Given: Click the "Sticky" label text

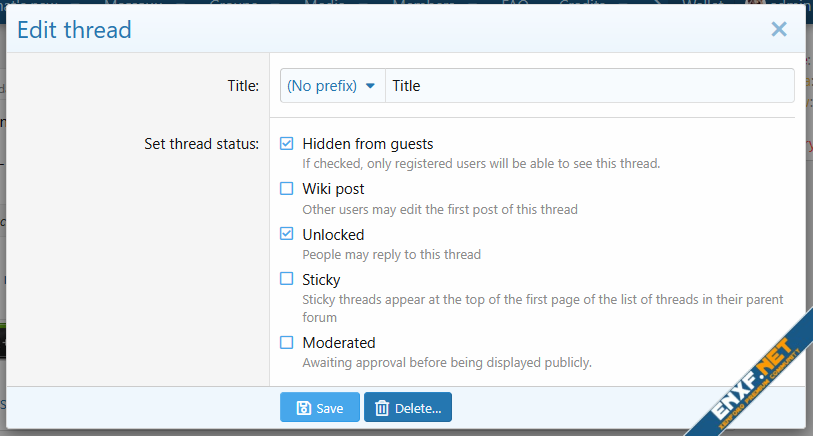Looking at the screenshot, I should (321, 280).
